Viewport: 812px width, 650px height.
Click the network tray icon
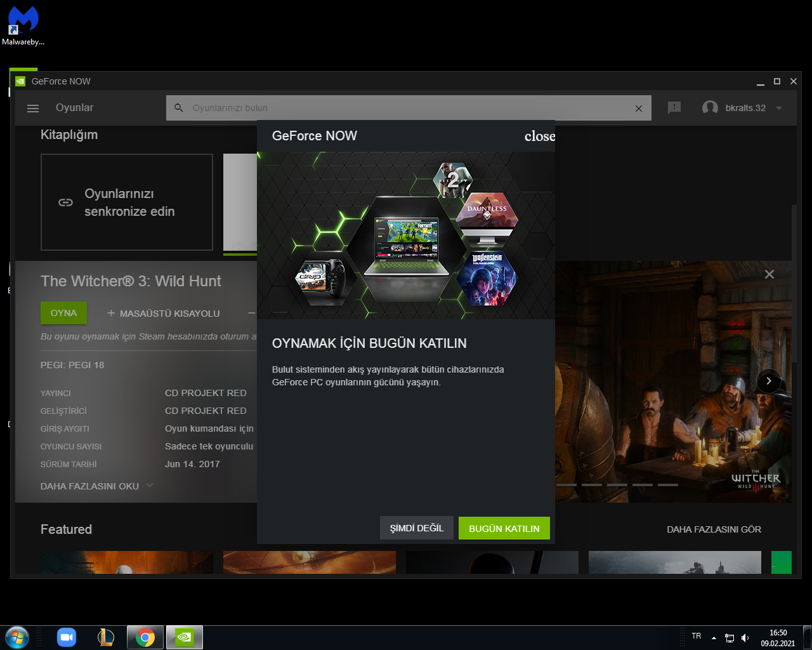coord(730,638)
